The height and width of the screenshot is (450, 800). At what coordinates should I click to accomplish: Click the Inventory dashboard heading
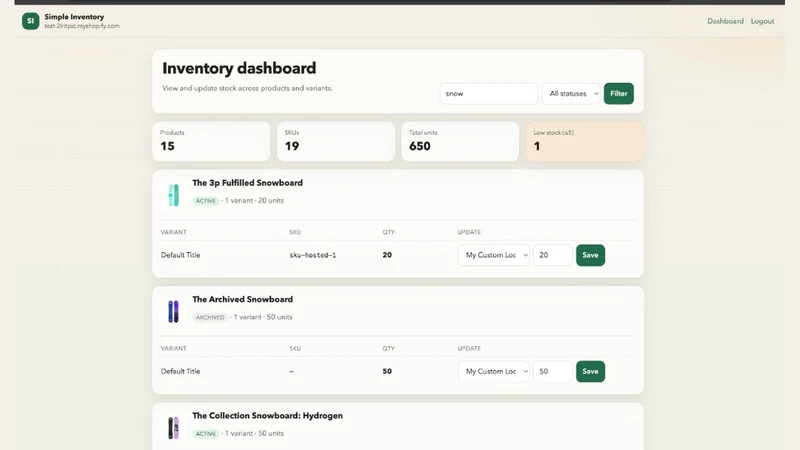point(239,68)
